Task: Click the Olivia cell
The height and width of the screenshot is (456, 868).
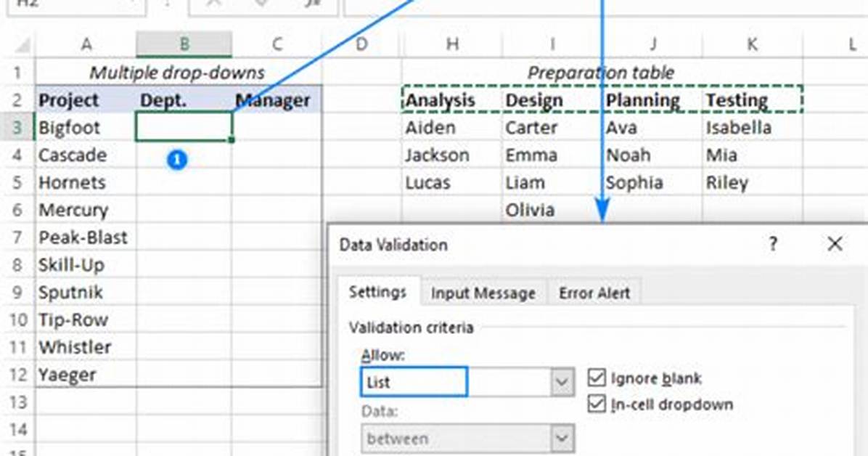Action: pyautogui.click(x=552, y=209)
